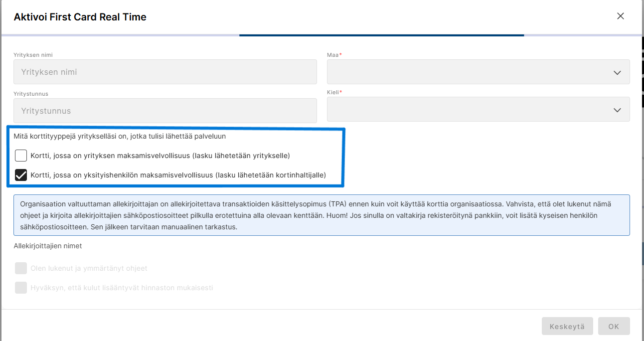The width and height of the screenshot is (644, 341).
Task: Click the dialog title Aktivoi First Card Real Time
Action: point(80,17)
